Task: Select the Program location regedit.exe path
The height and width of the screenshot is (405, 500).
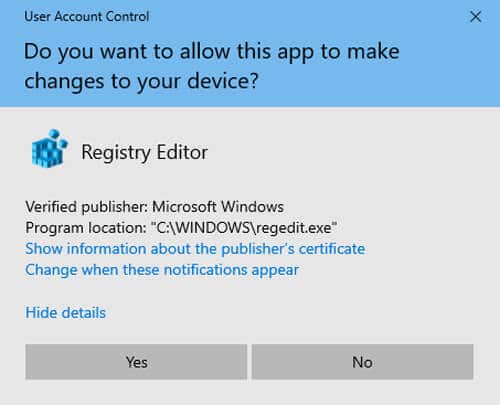Action: [181, 228]
